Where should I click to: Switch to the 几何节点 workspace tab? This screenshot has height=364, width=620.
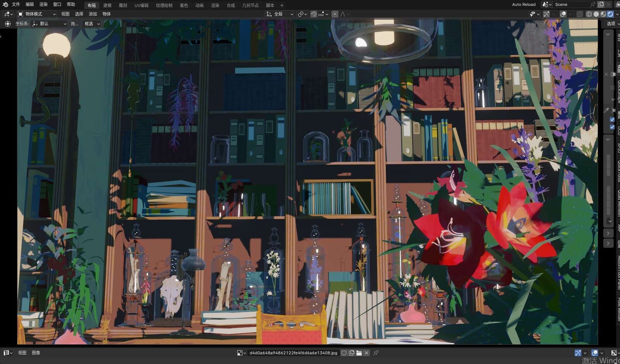(250, 5)
